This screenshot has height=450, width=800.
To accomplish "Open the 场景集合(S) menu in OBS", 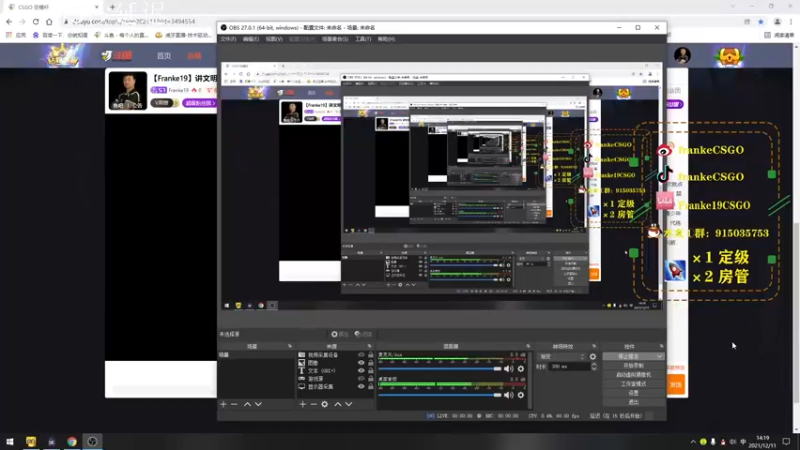I will (x=335, y=39).
